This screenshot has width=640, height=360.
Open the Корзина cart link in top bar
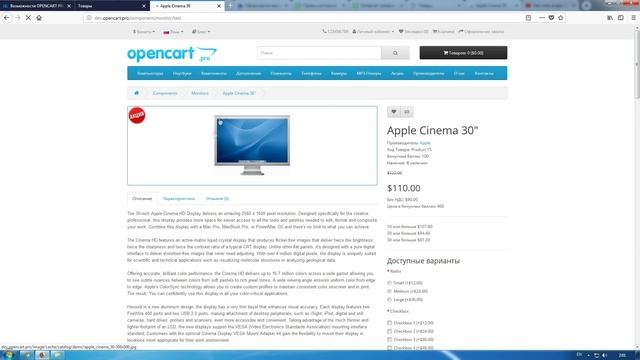444,31
